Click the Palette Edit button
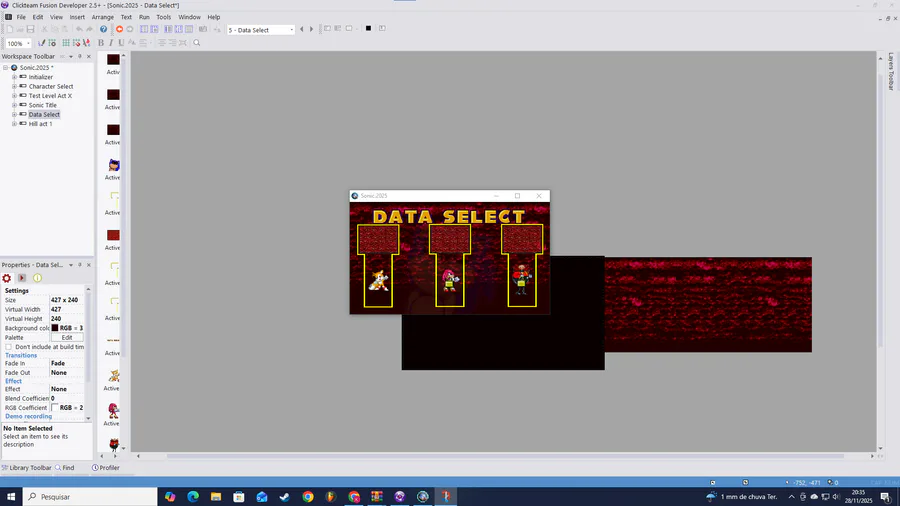900x506 pixels. coord(67,338)
